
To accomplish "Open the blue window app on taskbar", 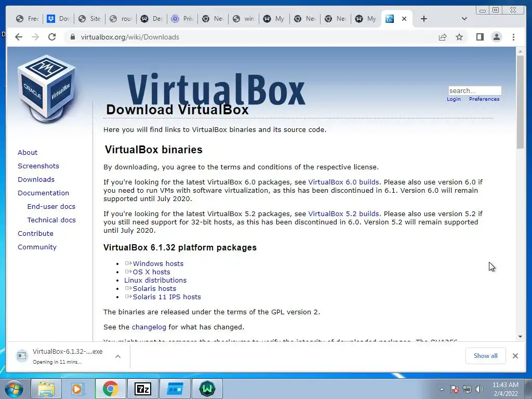I will click(x=175, y=389).
